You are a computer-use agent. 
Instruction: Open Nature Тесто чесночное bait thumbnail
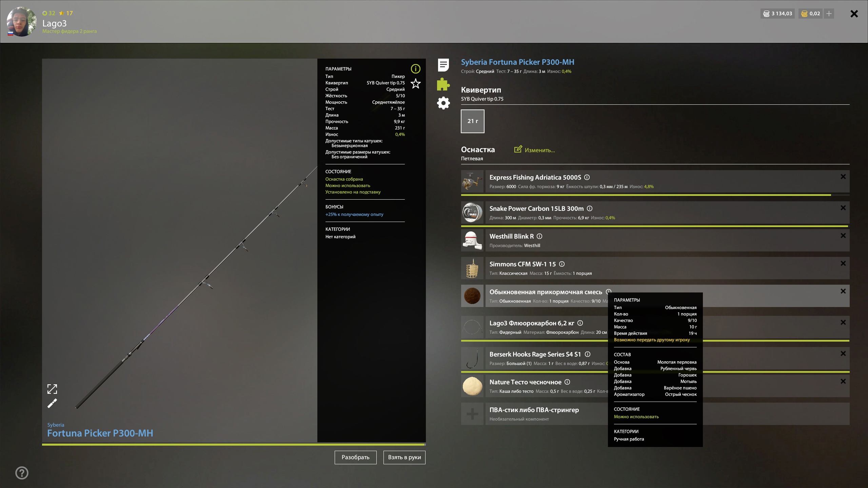(472, 386)
